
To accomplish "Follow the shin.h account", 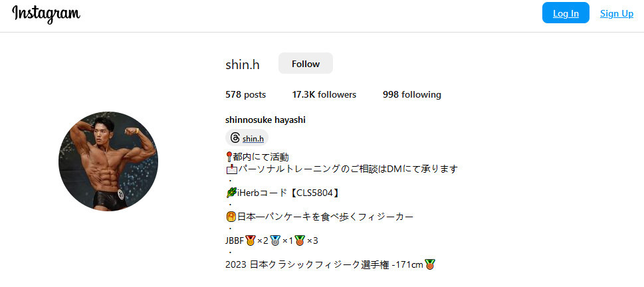I will coord(306,64).
